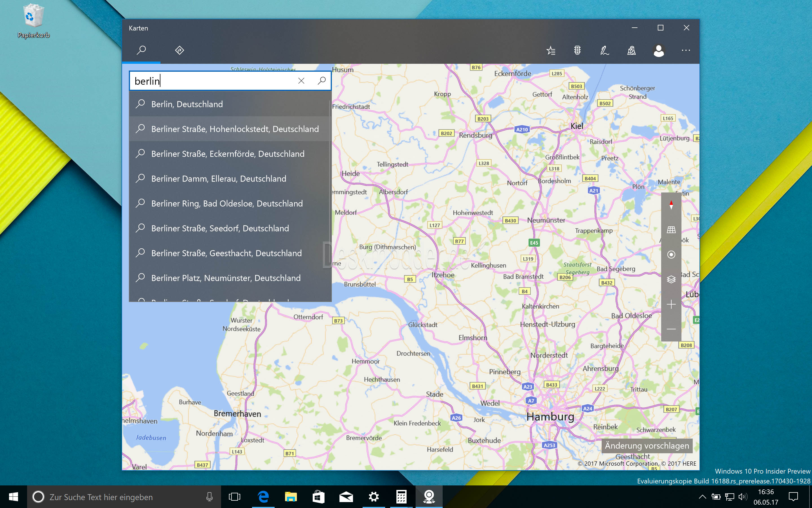Click Neumünster city label on the map
This screenshot has width=812, height=508.
[546, 220]
